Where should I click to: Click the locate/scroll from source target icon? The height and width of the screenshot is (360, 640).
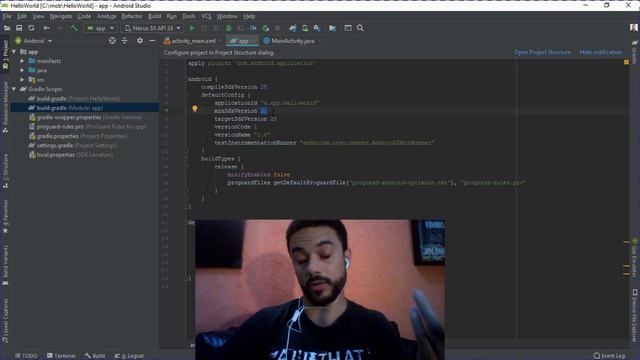pos(112,41)
